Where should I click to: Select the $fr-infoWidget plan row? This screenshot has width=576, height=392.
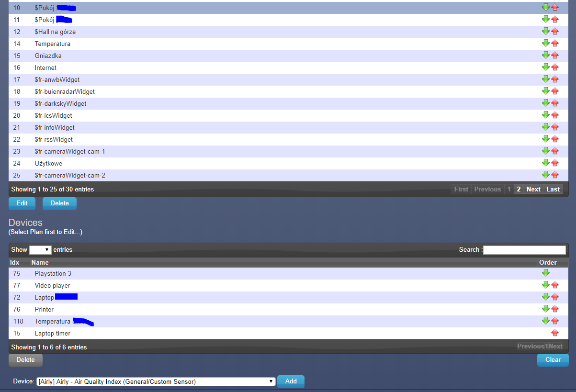coord(288,127)
